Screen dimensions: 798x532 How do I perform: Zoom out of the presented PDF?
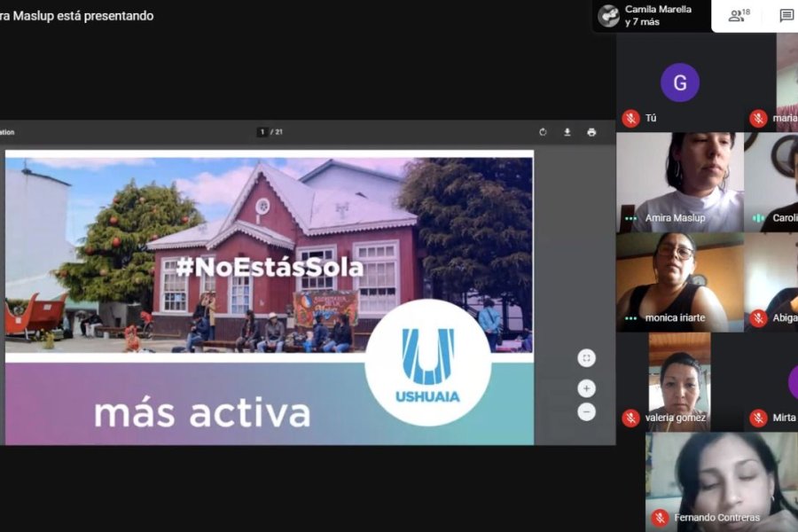(x=586, y=411)
